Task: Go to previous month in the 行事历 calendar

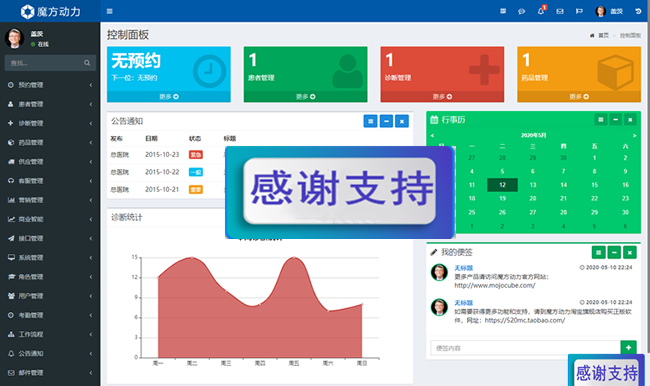Action: (x=432, y=136)
